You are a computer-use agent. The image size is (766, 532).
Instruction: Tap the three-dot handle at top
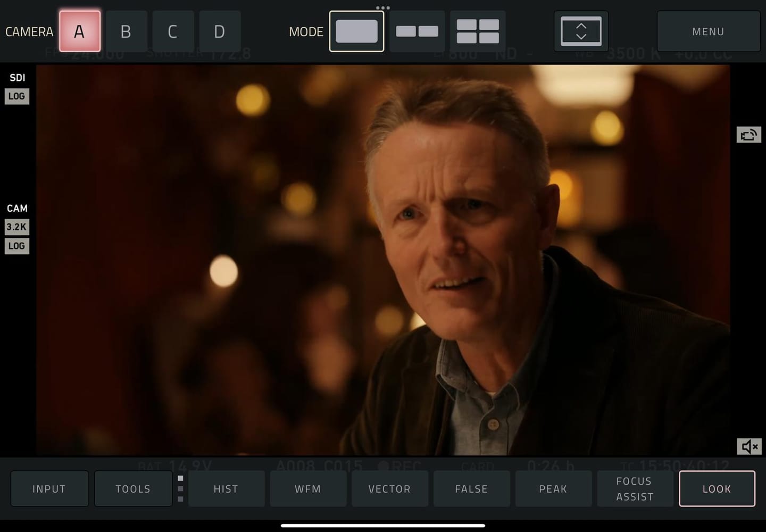click(x=383, y=7)
